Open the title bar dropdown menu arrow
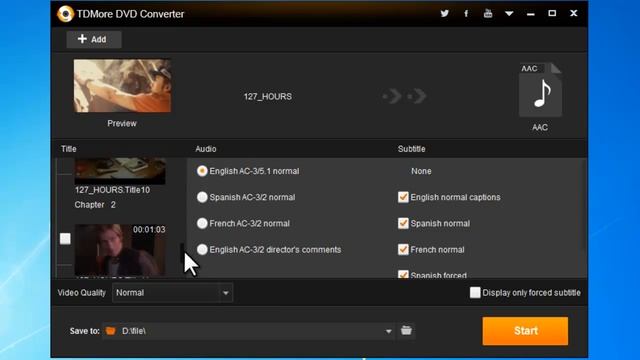 coord(509,13)
